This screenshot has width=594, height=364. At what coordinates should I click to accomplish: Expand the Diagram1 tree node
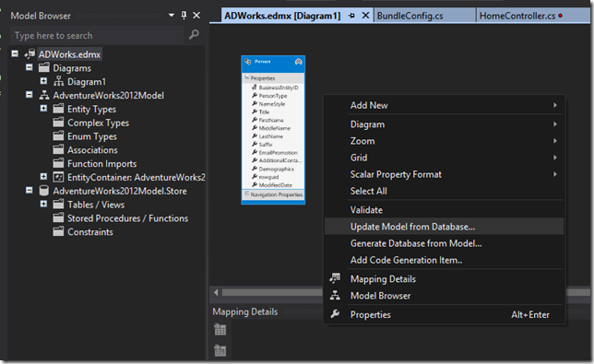pyautogui.click(x=43, y=81)
